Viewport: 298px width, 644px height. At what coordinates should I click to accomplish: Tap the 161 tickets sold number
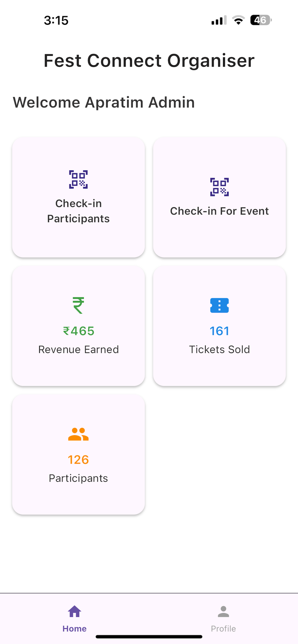click(x=219, y=331)
